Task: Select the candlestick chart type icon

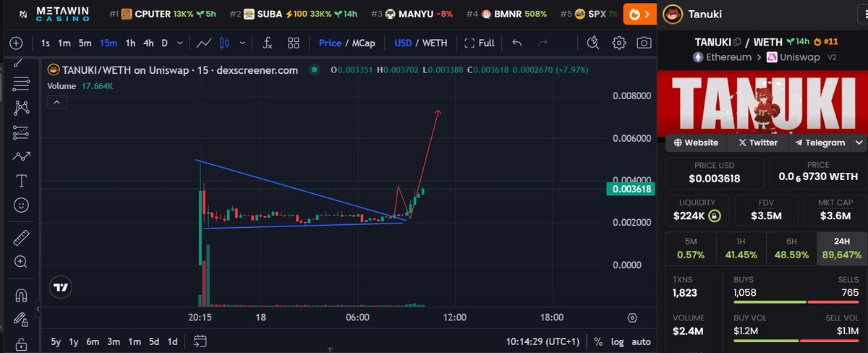Action: click(x=224, y=43)
